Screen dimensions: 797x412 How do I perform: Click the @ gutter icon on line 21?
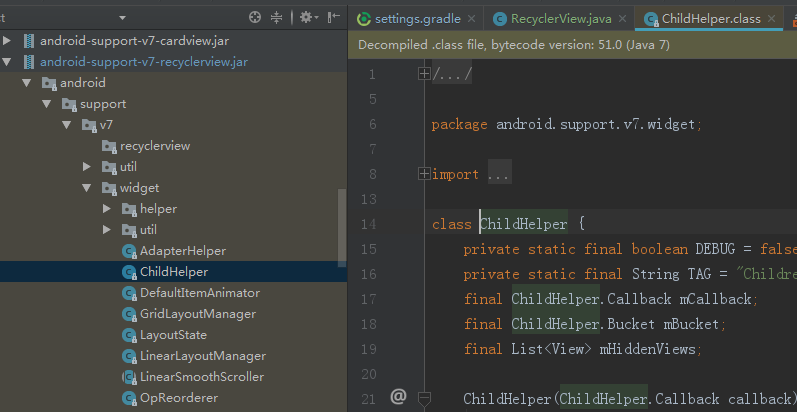point(398,396)
